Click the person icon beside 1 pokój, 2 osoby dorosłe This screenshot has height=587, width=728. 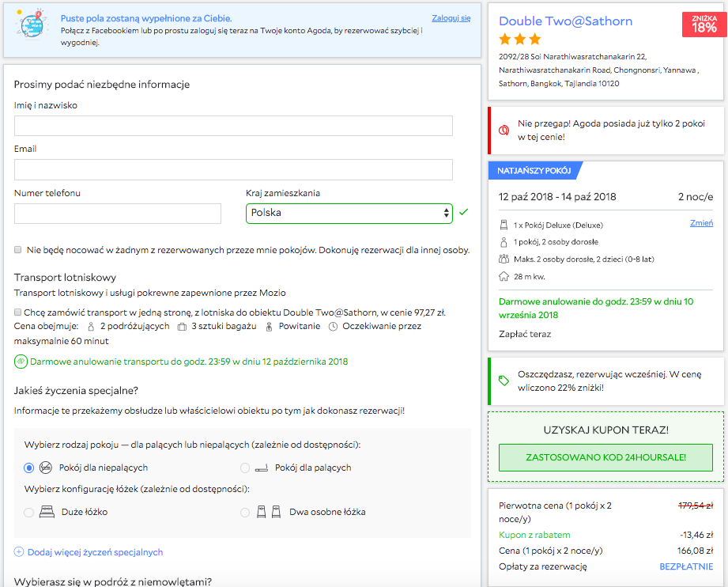[x=504, y=242]
